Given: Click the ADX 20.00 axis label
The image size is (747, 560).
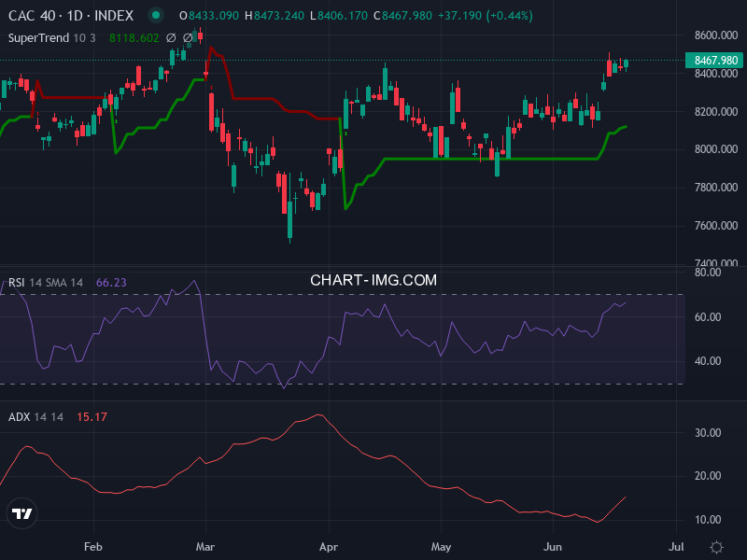Looking at the screenshot, I should [x=708, y=476].
